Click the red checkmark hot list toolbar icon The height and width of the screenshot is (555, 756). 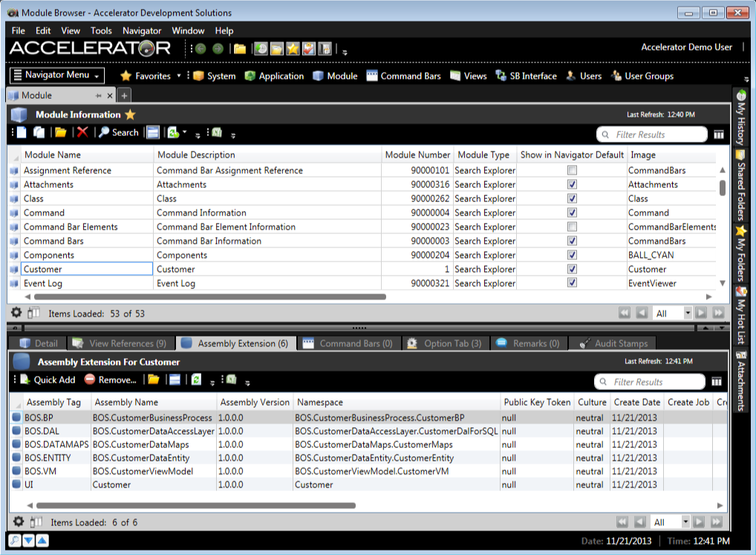tap(309, 49)
